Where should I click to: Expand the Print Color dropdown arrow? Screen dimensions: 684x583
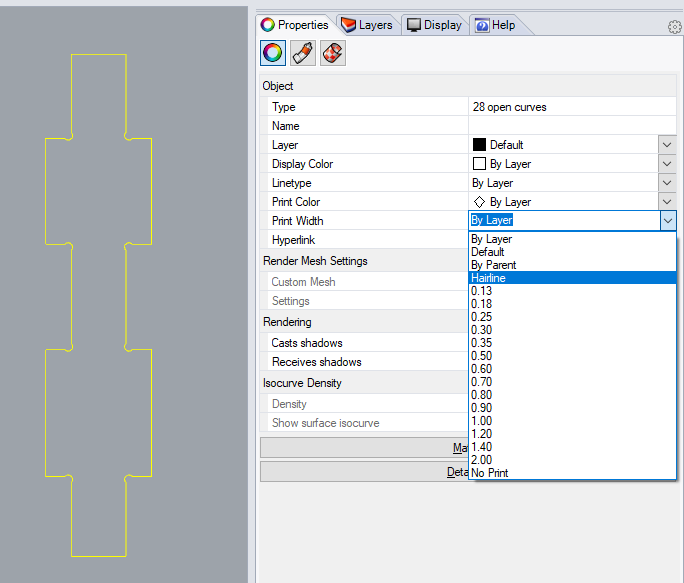667,202
